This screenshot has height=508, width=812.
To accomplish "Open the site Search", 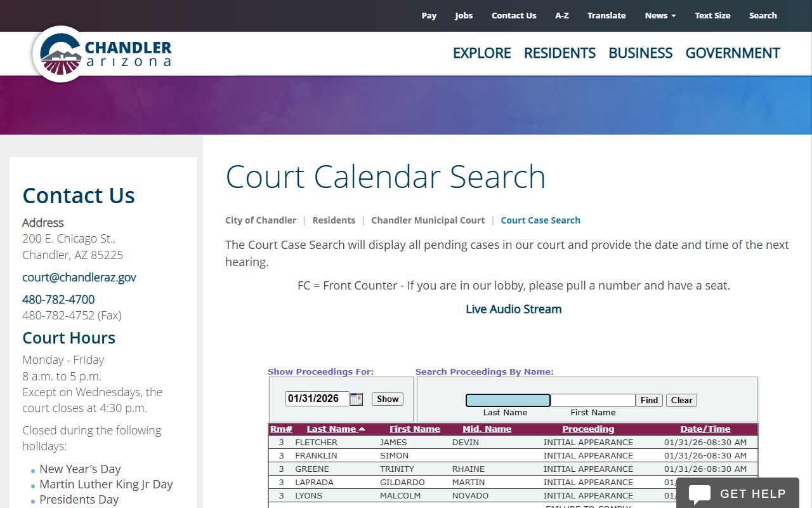I will point(763,16).
